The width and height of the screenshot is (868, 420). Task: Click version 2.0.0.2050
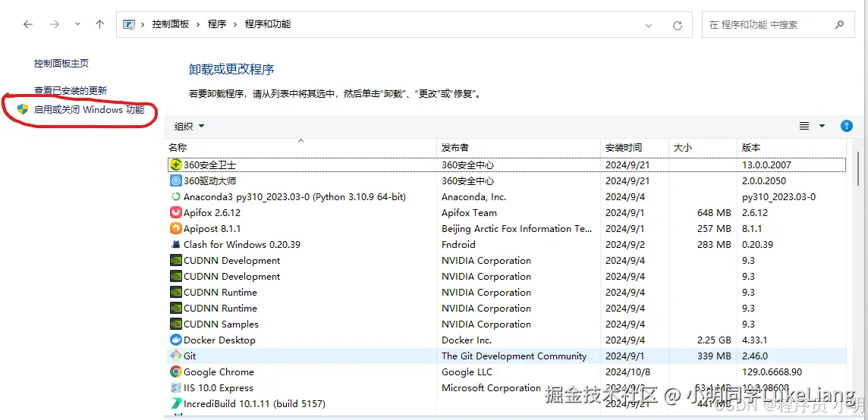(764, 180)
